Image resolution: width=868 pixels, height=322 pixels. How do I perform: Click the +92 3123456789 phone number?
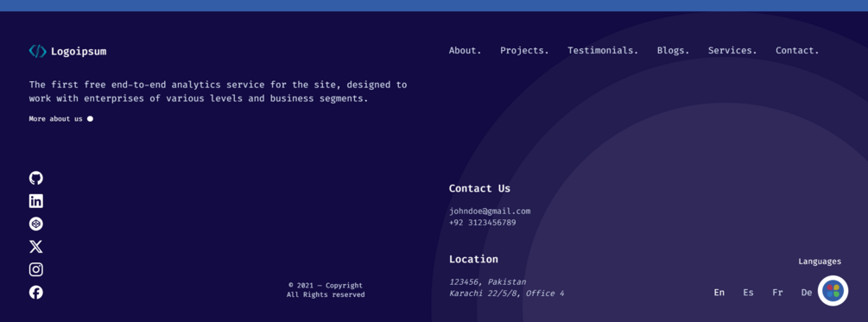pos(482,223)
